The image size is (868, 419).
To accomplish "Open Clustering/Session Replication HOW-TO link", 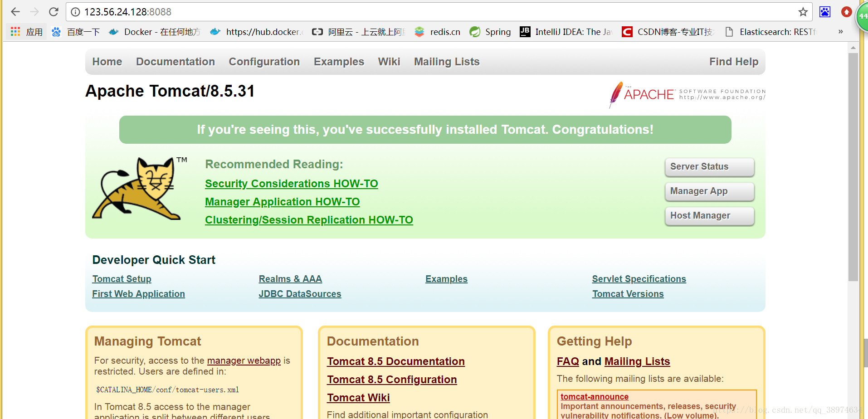I will [x=309, y=220].
